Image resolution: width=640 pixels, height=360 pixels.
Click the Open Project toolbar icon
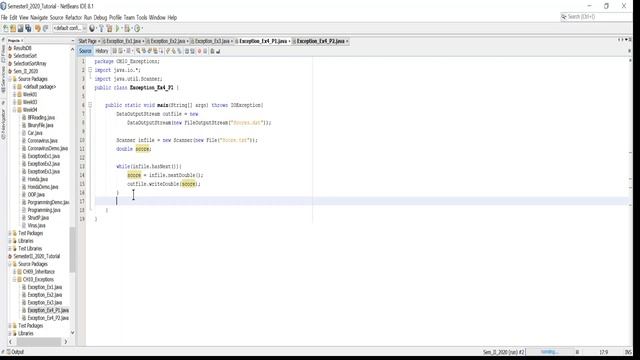tap(20, 28)
